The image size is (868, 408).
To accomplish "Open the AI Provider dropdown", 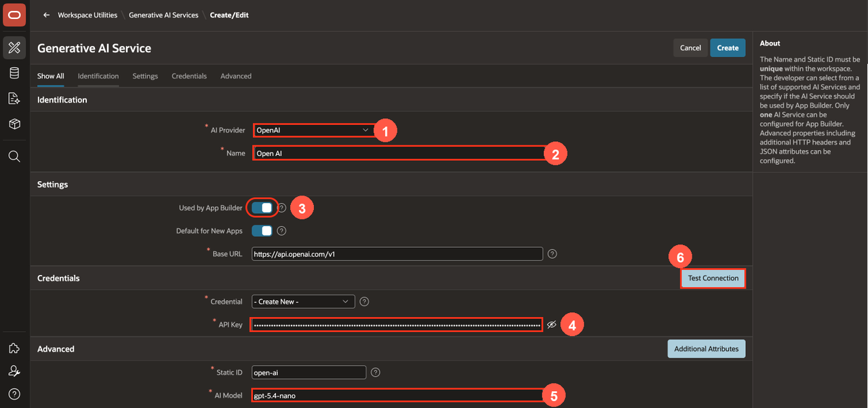I will (314, 130).
